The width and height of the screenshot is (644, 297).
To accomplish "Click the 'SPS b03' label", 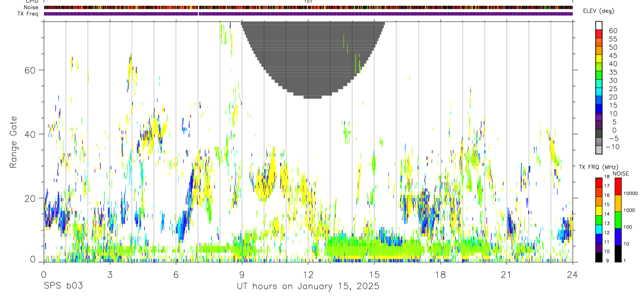I will point(63,286).
